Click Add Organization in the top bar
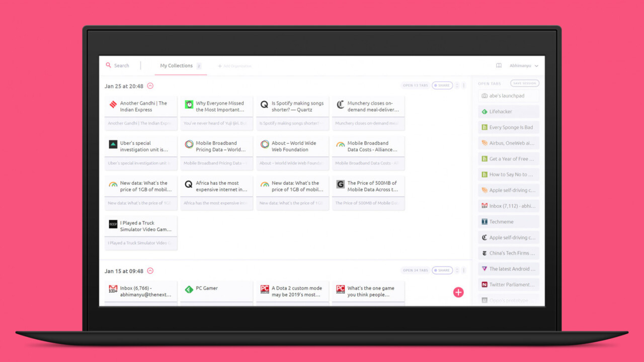The width and height of the screenshot is (644, 362). tap(234, 66)
